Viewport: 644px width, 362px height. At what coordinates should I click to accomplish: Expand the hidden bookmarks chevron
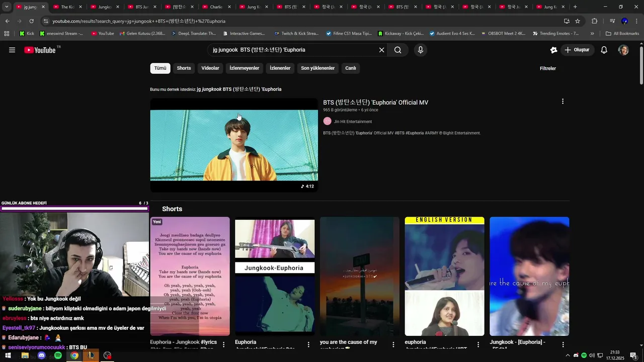(592, 34)
